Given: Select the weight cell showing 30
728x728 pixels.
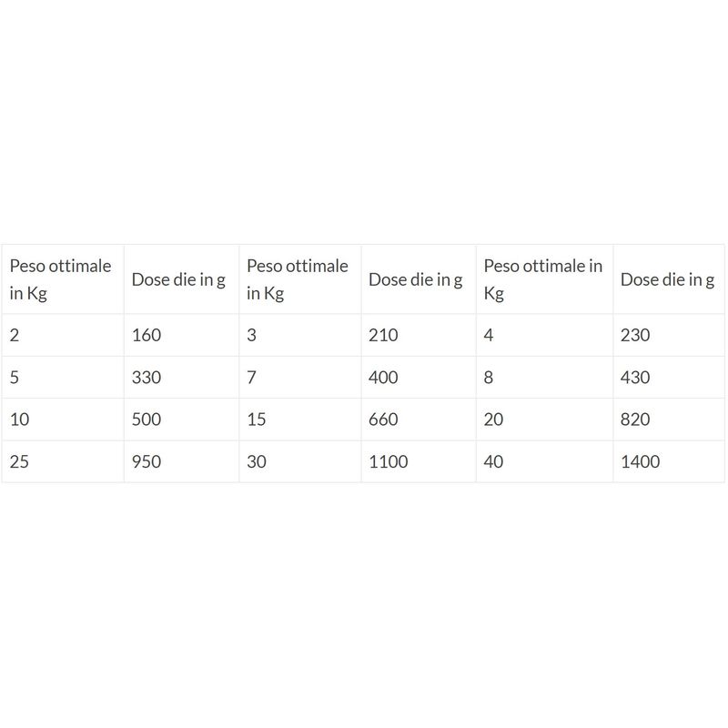Looking at the screenshot, I should point(257,461).
